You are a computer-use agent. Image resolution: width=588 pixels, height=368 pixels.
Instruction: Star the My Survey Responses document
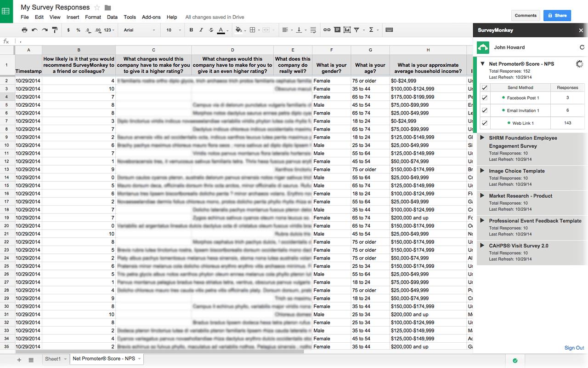97,7
